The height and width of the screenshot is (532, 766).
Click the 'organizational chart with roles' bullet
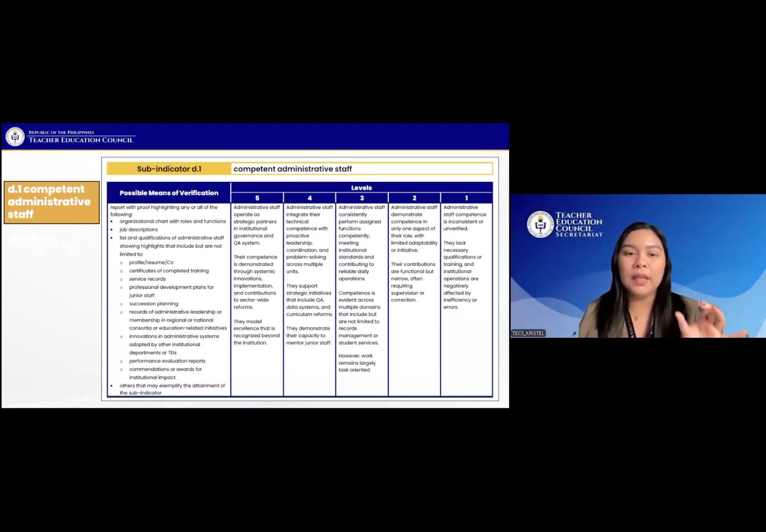tap(172, 221)
